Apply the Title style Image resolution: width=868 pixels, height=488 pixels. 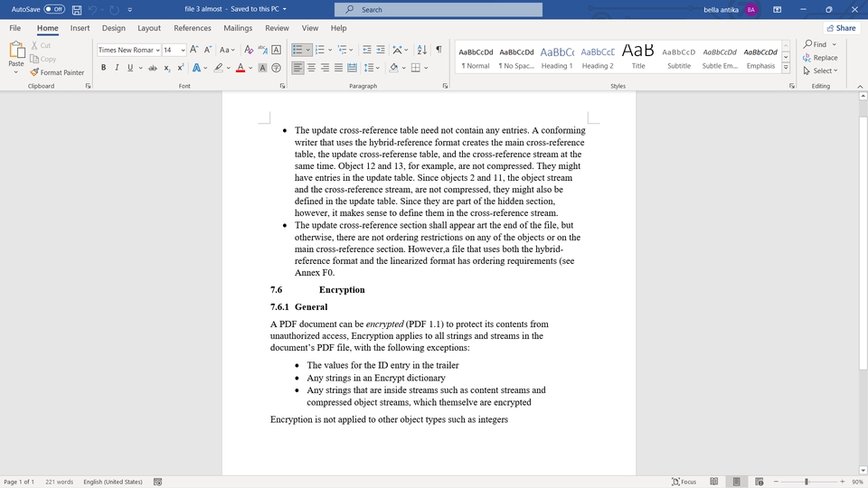point(638,57)
